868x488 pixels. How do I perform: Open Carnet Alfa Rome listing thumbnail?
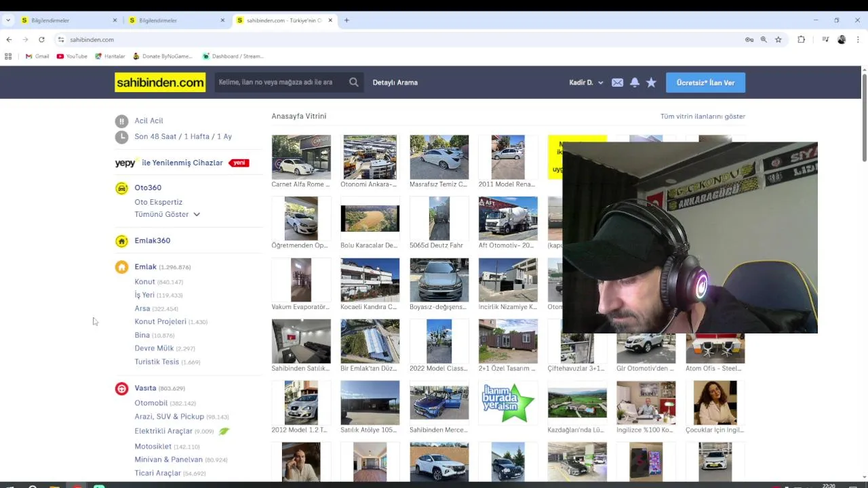[301, 157]
